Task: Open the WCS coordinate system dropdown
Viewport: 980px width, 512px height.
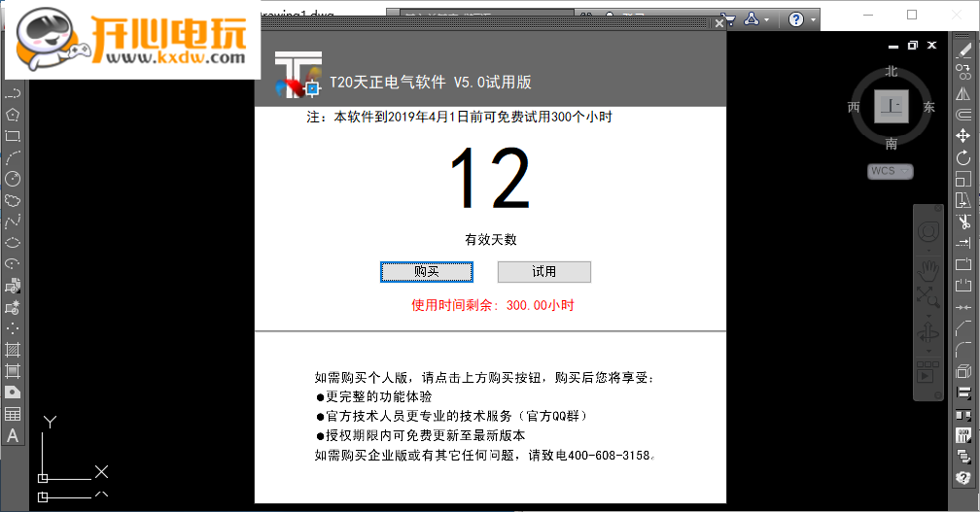Action: click(x=890, y=171)
